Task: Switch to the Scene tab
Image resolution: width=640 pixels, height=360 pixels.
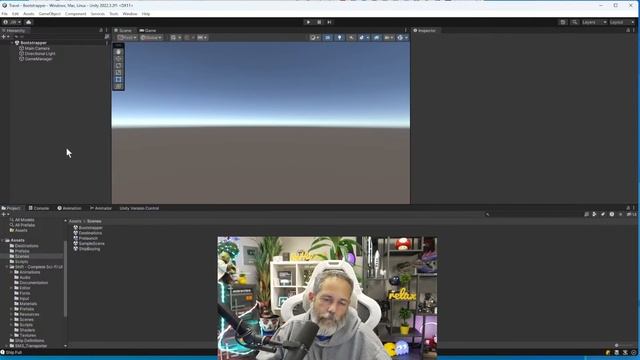Action: pyautogui.click(x=123, y=31)
